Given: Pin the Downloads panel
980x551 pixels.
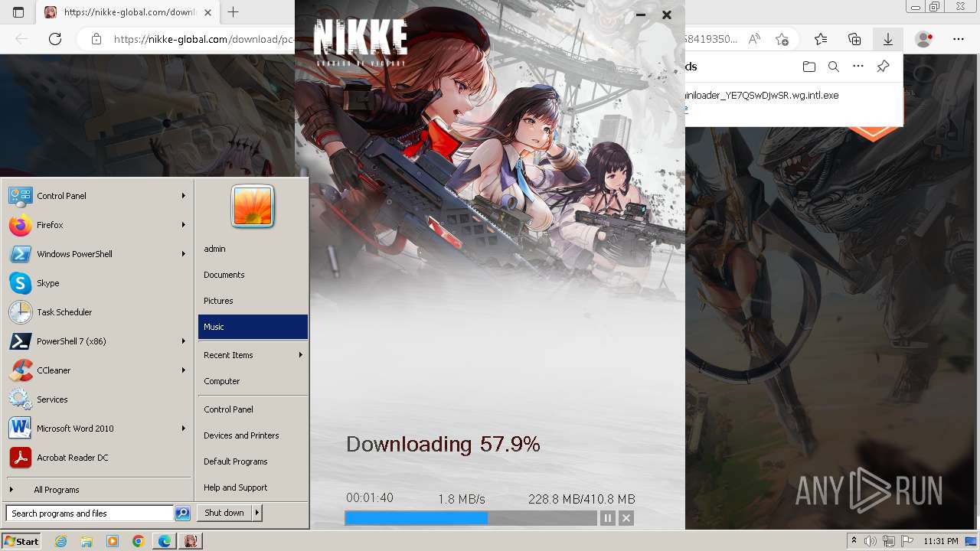Looking at the screenshot, I should (x=883, y=67).
